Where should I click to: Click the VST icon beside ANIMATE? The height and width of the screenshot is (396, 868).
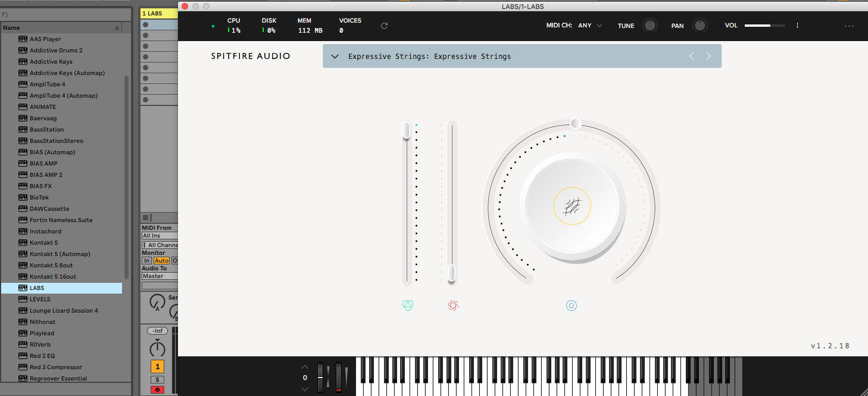[x=23, y=107]
